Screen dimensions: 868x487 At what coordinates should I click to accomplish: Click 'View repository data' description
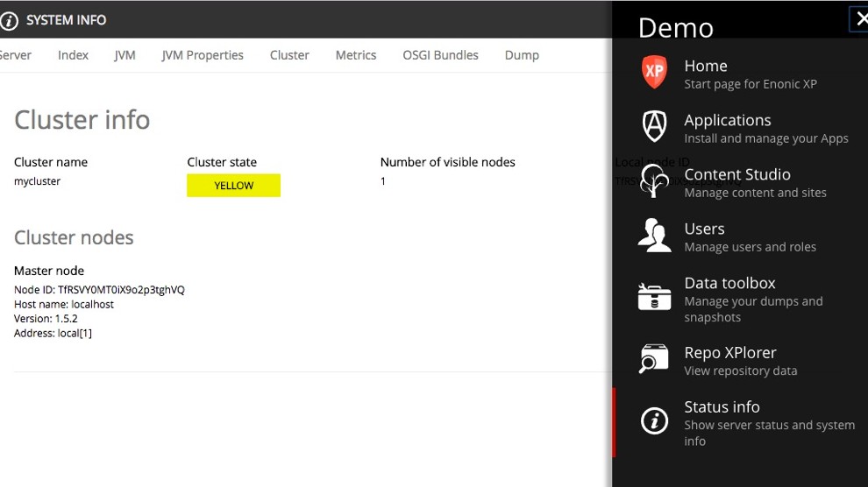741,371
